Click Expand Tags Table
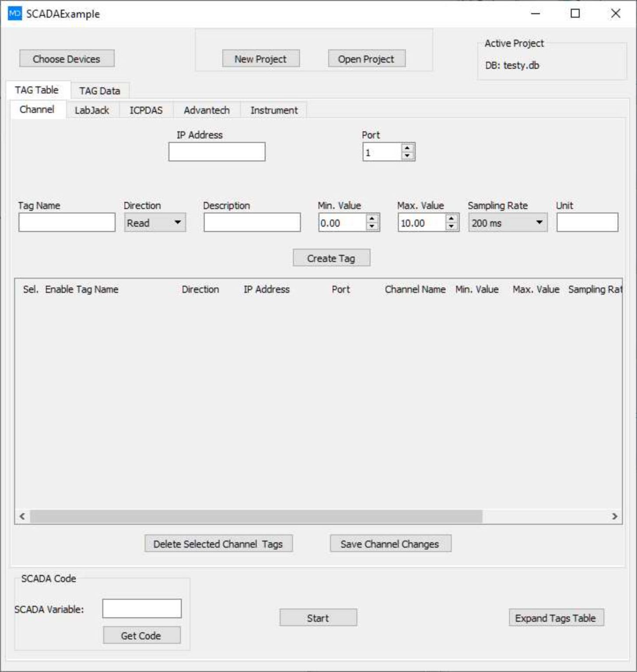This screenshot has width=637, height=672. (x=556, y=618)
